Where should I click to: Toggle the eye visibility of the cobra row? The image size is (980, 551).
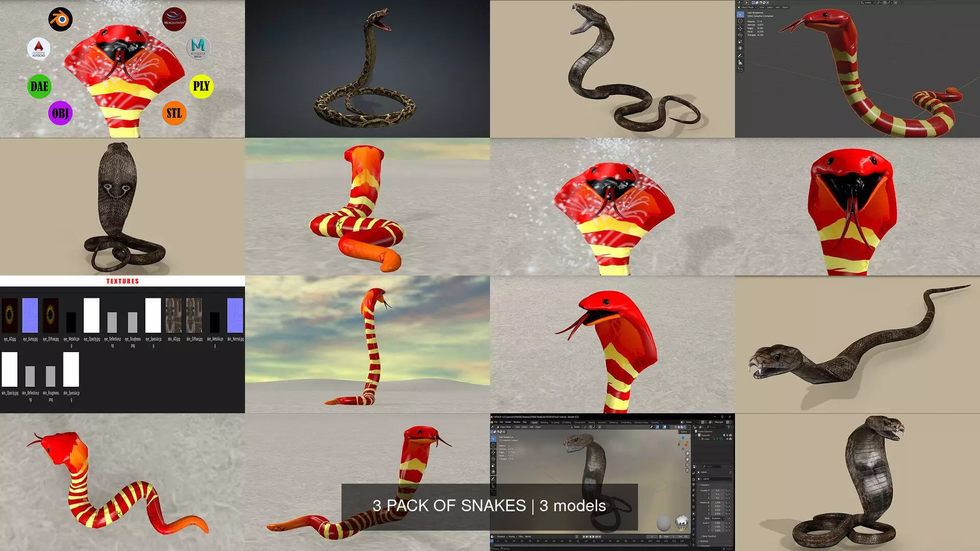coord(727,439)
